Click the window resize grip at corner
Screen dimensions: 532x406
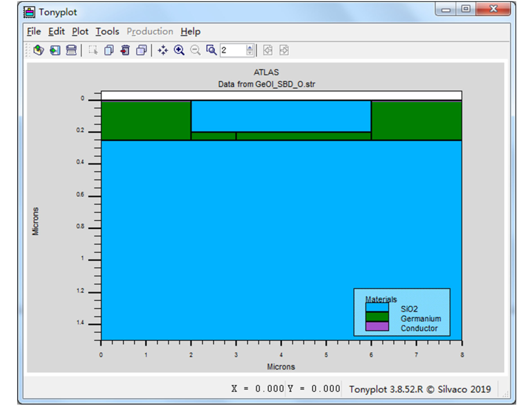(x=506, y=394)
